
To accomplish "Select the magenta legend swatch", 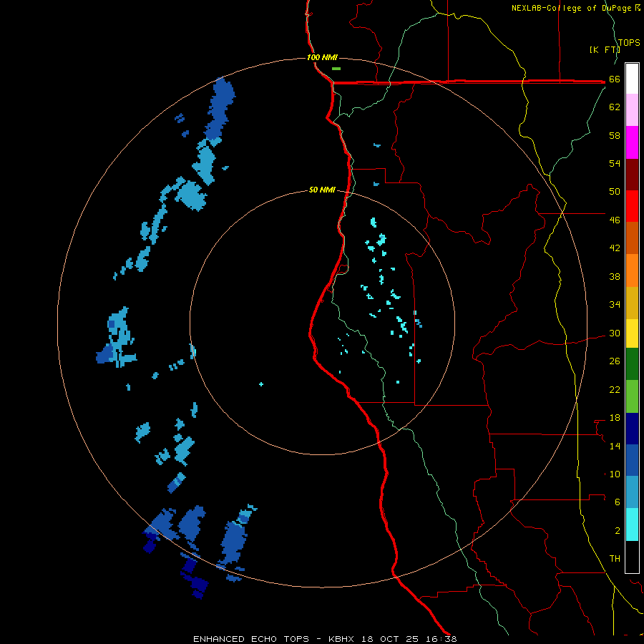I will (x=632, y=142).
